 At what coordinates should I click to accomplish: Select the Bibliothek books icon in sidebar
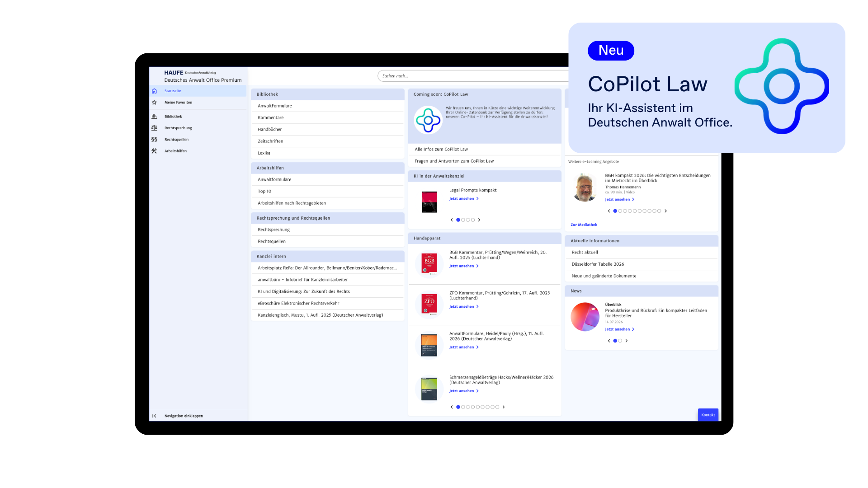click(x=154, y=117)
